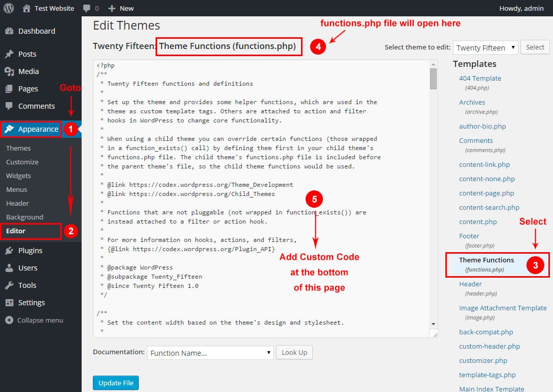Click the Settings sliders icon
The height and width of the screenshot is (392, 553).
coord(9,302)
